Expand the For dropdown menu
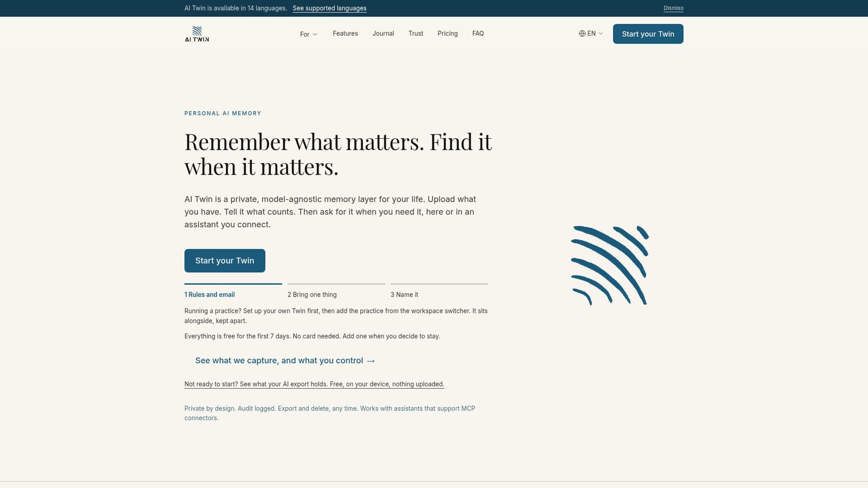 pyautogui.click(x=309, y=34)
